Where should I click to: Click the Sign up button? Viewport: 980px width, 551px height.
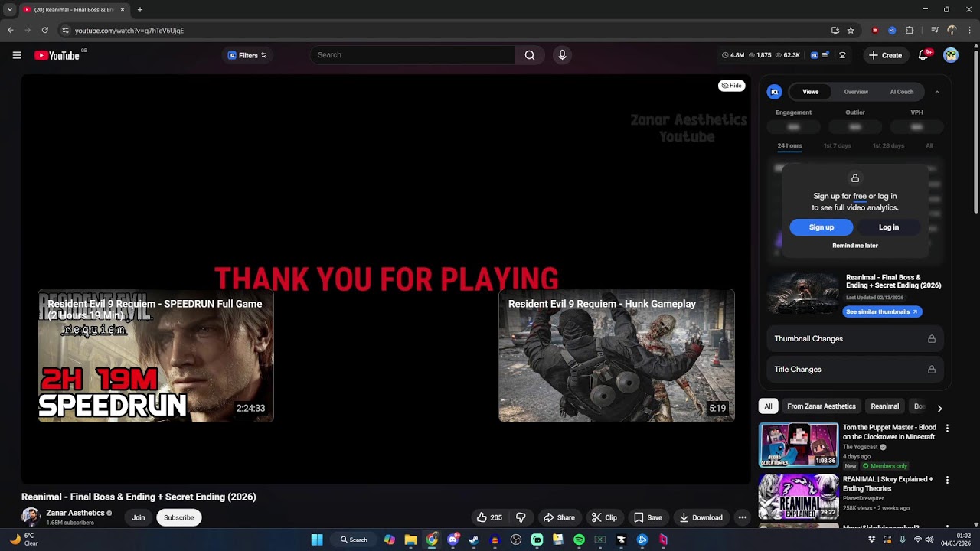click(x=822, y=227)
